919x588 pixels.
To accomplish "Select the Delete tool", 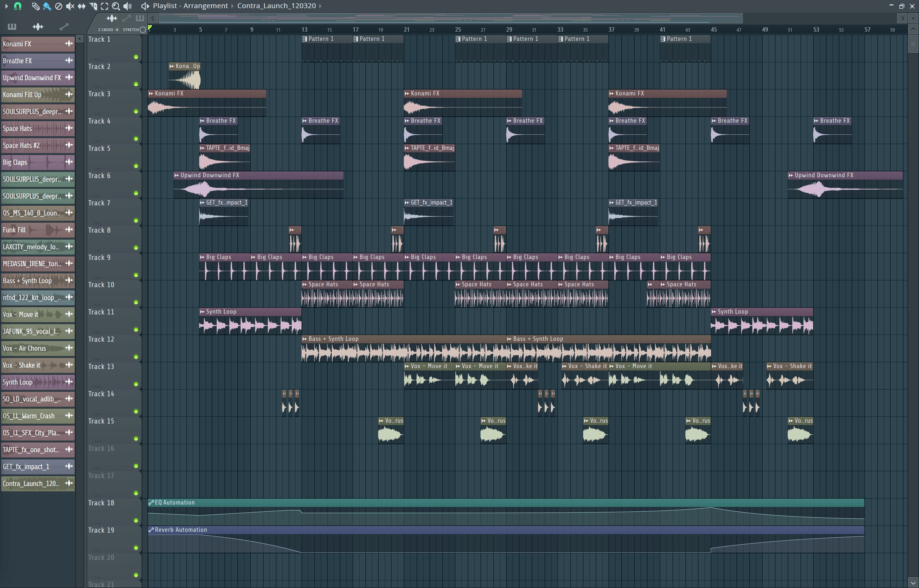I will [58, 6].
